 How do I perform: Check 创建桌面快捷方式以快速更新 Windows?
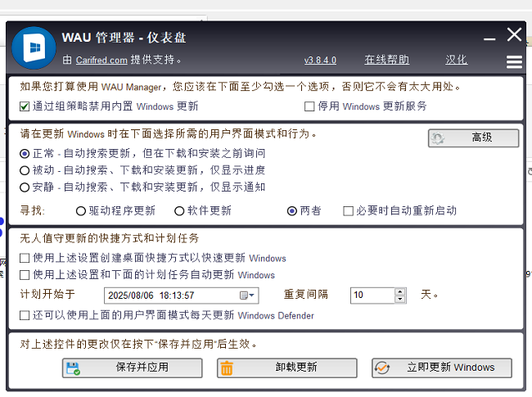click(x=25, y=258)
